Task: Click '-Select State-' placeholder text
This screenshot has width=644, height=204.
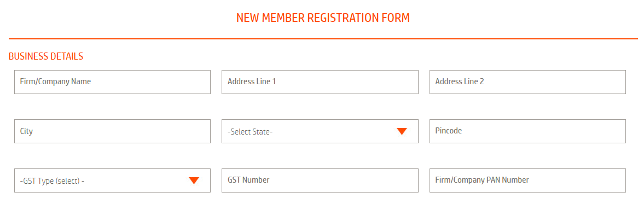Action: 250,132
